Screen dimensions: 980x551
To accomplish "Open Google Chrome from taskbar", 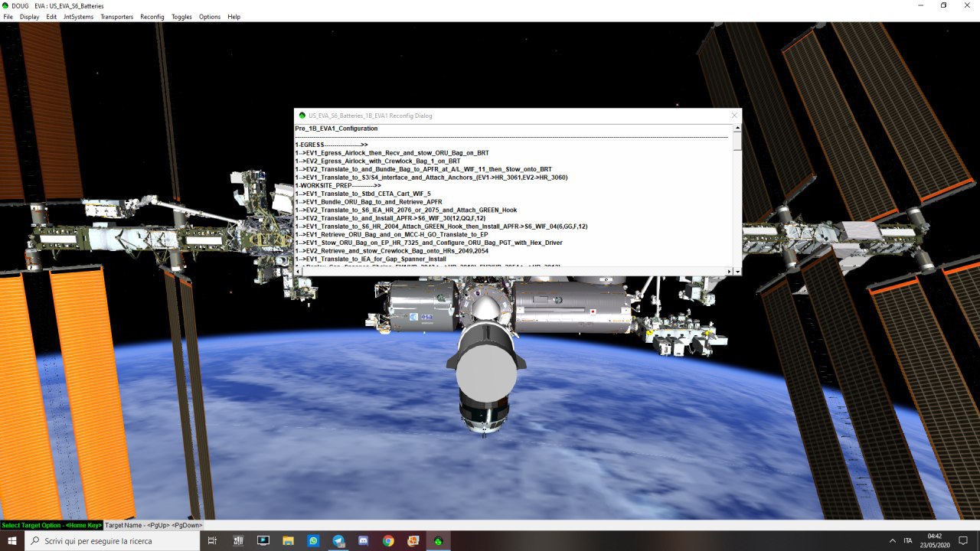I will 388,541.
